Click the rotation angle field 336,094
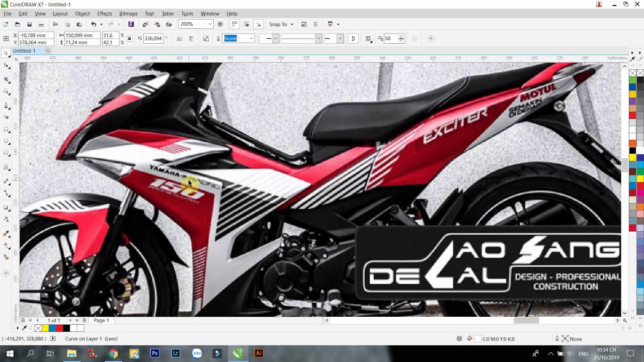 tap(153, 39)
